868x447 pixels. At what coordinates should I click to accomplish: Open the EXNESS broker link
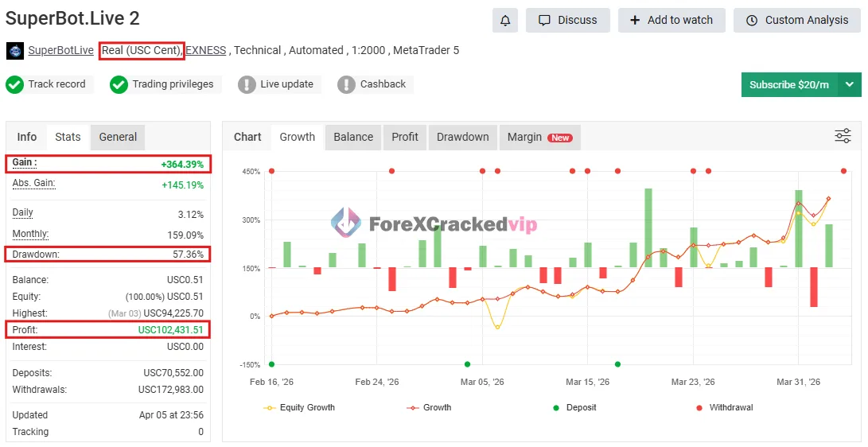pyautogui.click(x=206, y=50)
